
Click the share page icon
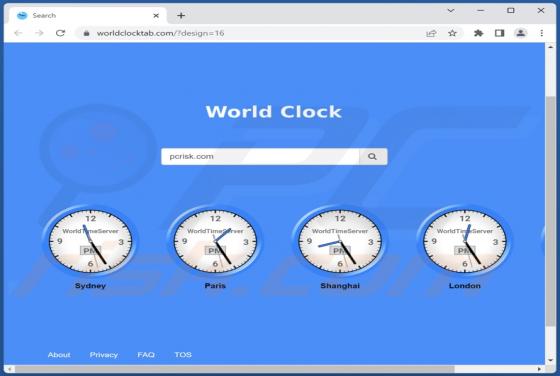(431, 33)
